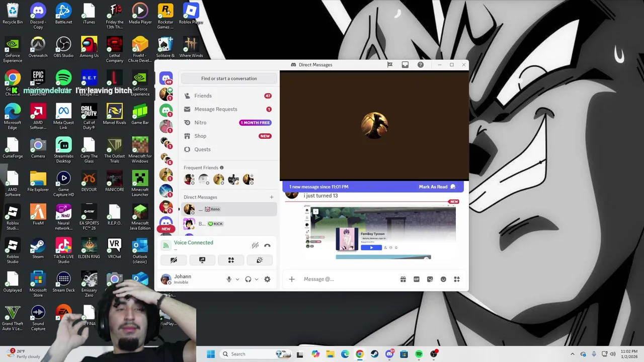Open the Windows Start menu
Viewport: 644px width, 362px height.
211,354
